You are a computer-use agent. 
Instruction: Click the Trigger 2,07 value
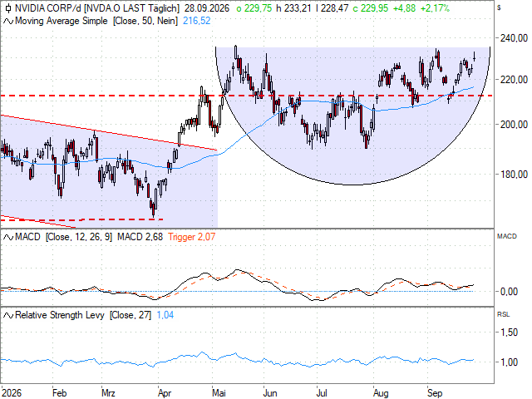tap(192, 237)
